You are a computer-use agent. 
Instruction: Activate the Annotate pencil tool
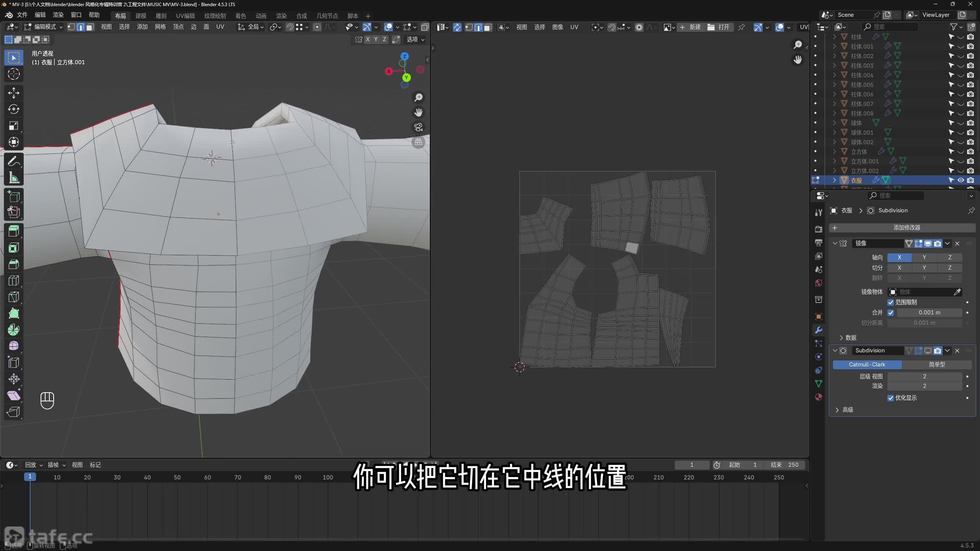coord(14,161)
